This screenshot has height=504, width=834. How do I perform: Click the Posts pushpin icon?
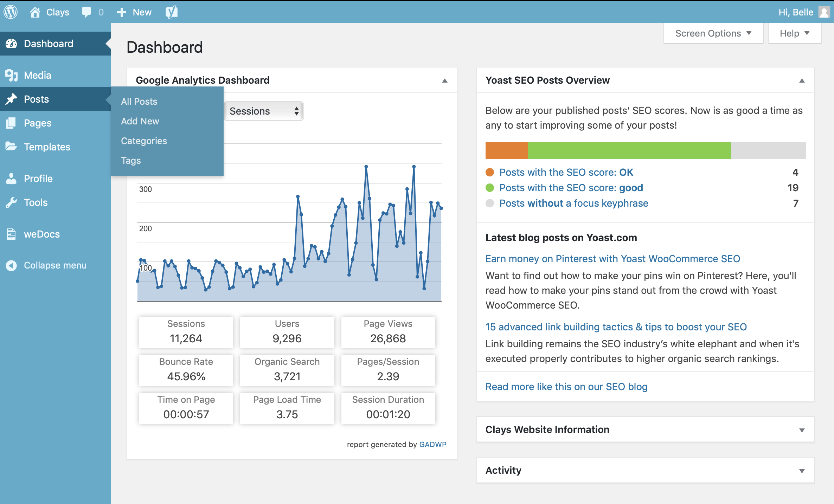coord(11,99)
